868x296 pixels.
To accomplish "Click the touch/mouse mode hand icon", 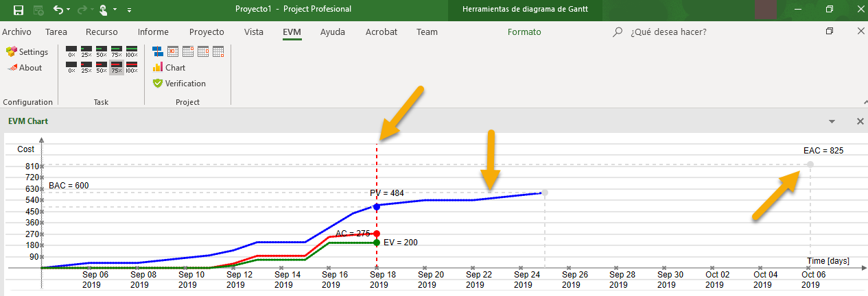I will [104, 10].
